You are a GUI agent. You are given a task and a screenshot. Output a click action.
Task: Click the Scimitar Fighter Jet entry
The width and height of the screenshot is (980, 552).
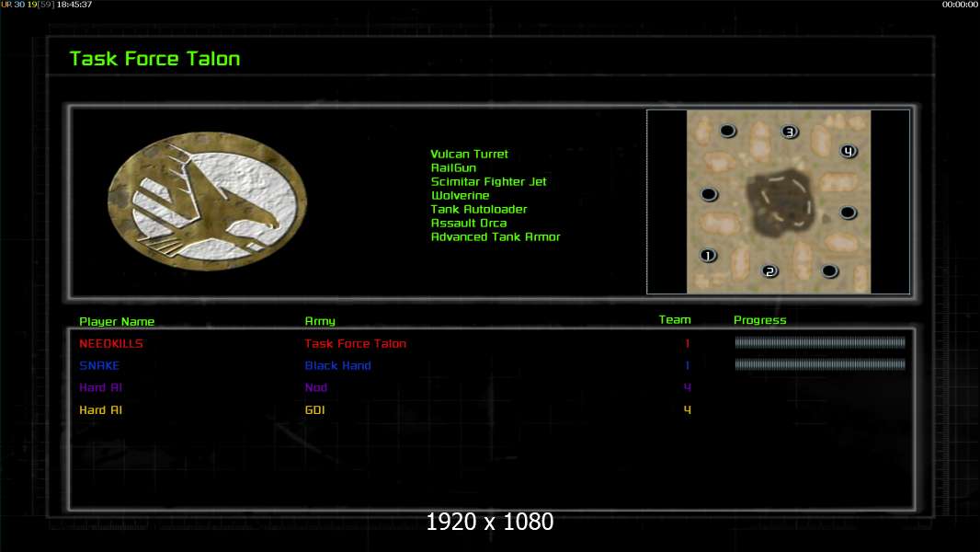(x=489, y=181)
